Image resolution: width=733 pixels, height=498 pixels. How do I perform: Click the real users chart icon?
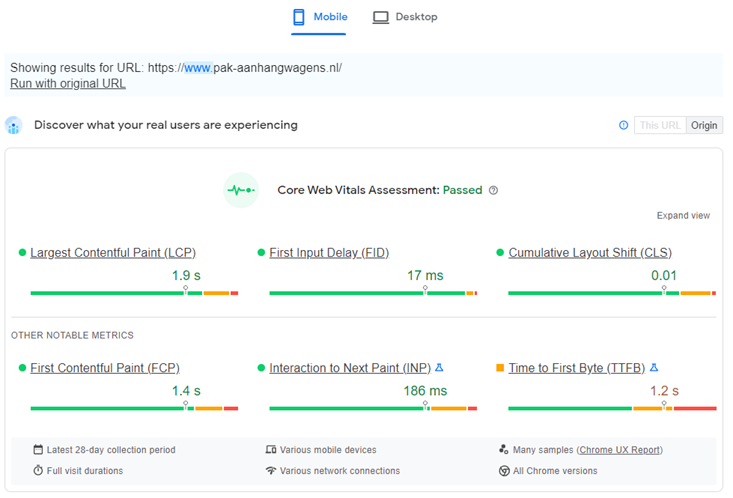(14, 125)
